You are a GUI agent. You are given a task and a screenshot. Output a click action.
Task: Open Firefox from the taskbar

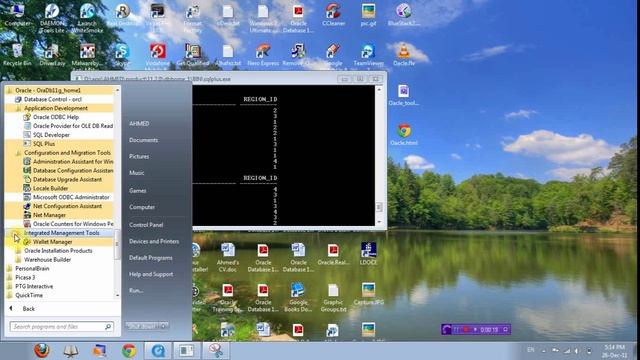pos(42,350)
